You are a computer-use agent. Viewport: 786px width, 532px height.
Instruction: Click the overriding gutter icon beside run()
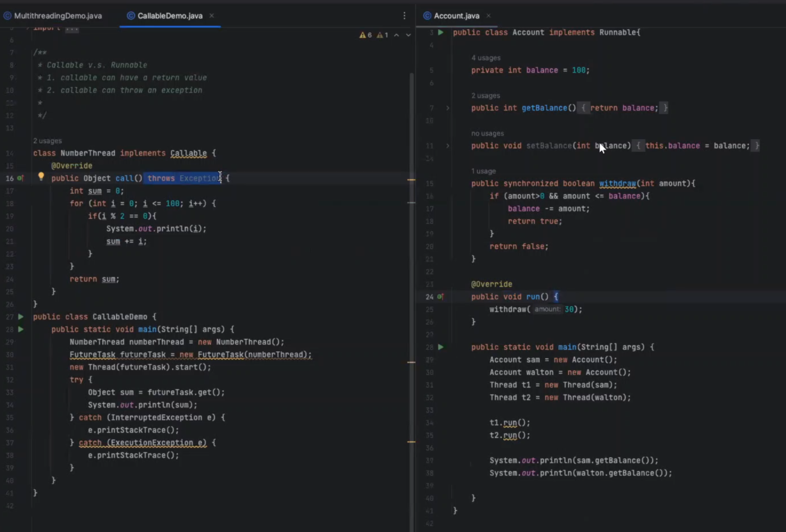440,297
